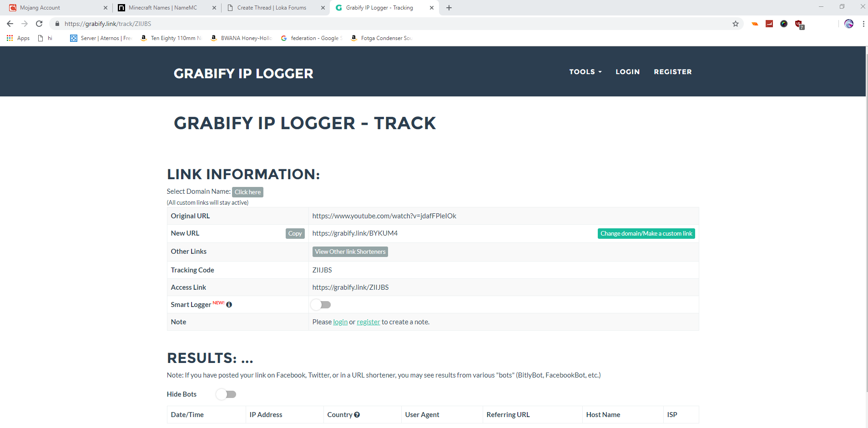Copy the New URL with Copy button

tap(295, 233)
